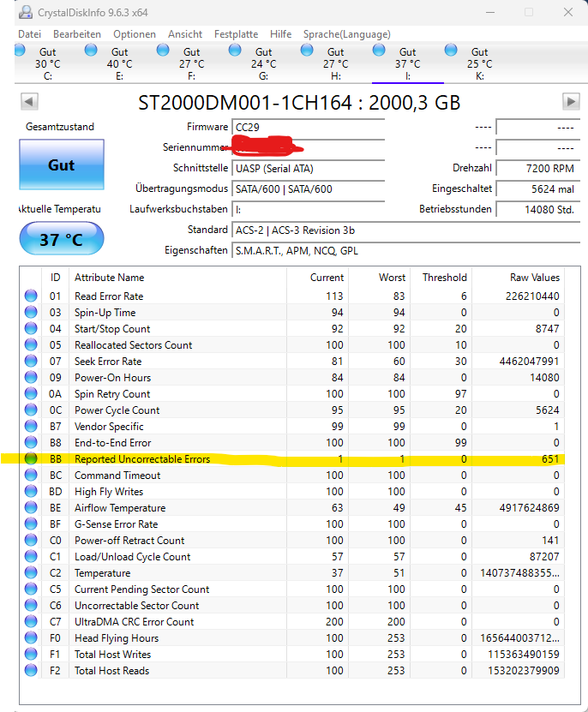Click the status orb for Spin-Up Time
Image resolution: width=588 pixels, height=712 pixels.
point(31,312)
